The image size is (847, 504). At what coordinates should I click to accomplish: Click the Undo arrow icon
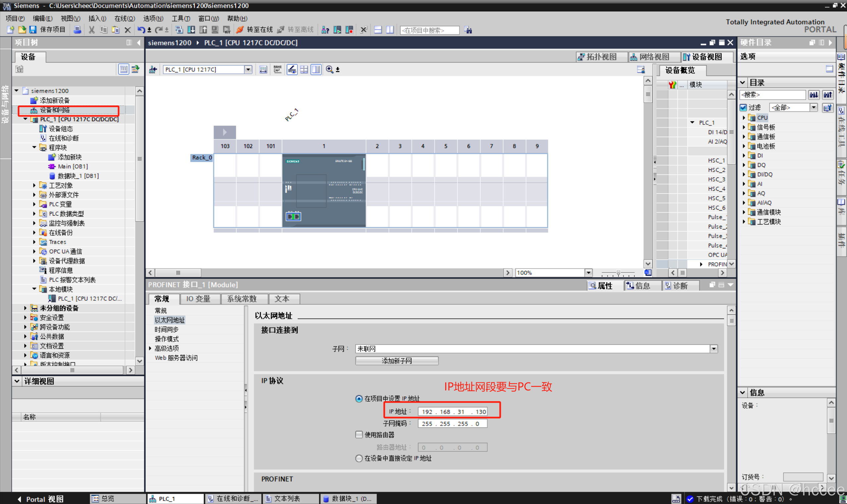[x=141, y=30]
